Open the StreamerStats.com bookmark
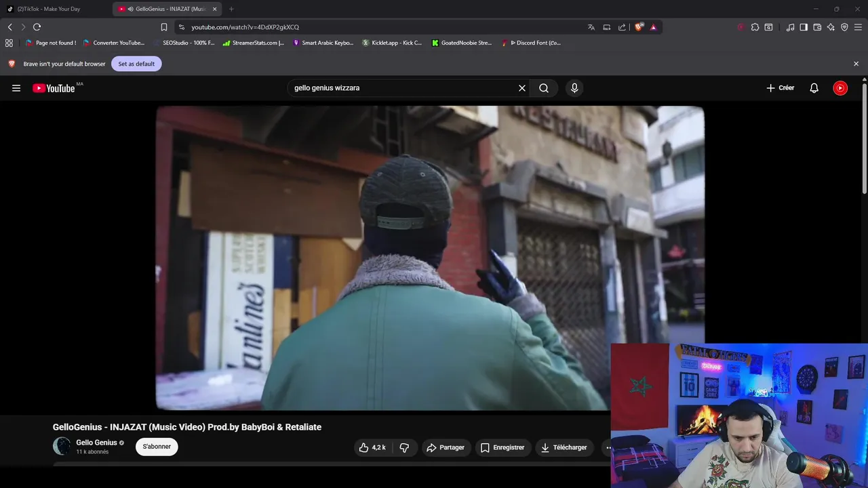This screenshot has width=868, height=488. coord(254,43)
